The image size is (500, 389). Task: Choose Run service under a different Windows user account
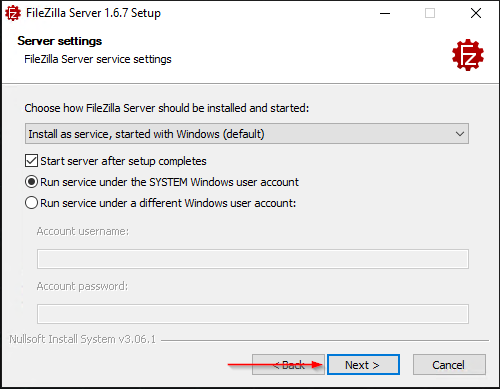click(31, 203)
